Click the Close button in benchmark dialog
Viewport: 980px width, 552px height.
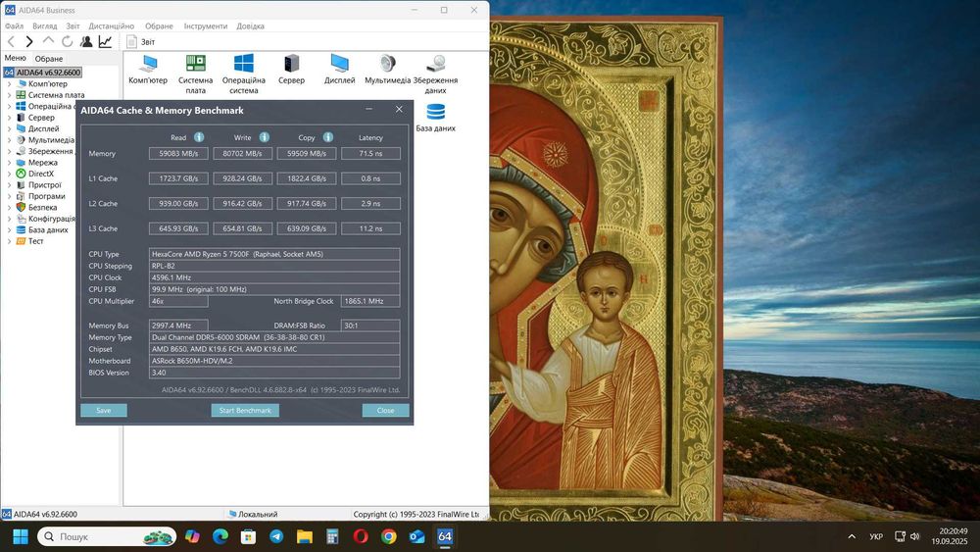[385, 410]
